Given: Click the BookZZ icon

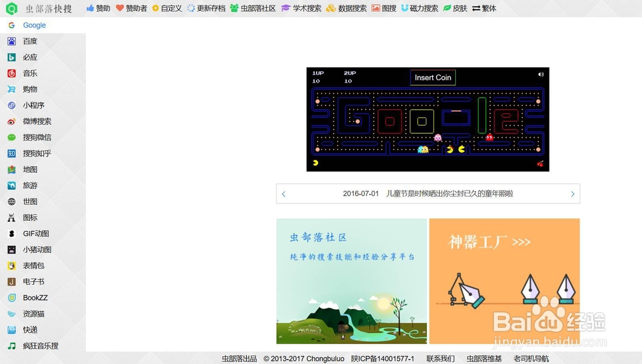Looking at the screenshot, I should click(12, 298).
